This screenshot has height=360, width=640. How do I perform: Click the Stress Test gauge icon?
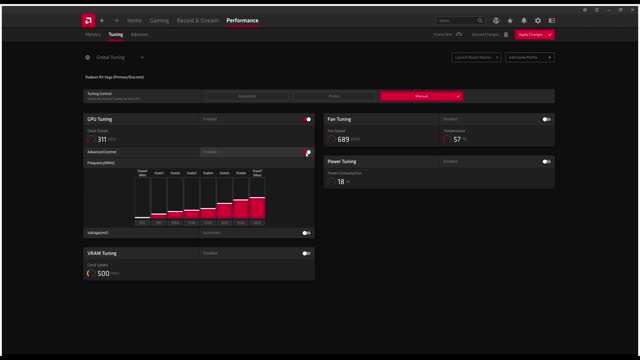(x=459, y=35)
